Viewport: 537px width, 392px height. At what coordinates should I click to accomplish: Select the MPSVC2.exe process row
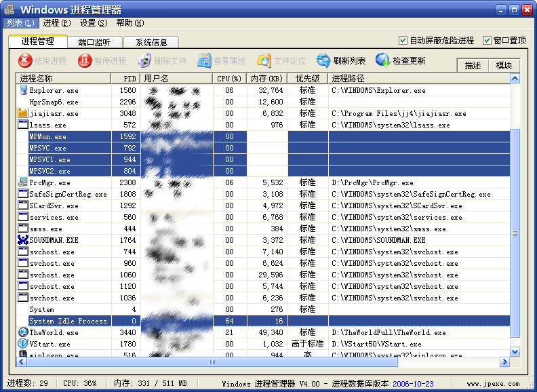pos(263,171)
